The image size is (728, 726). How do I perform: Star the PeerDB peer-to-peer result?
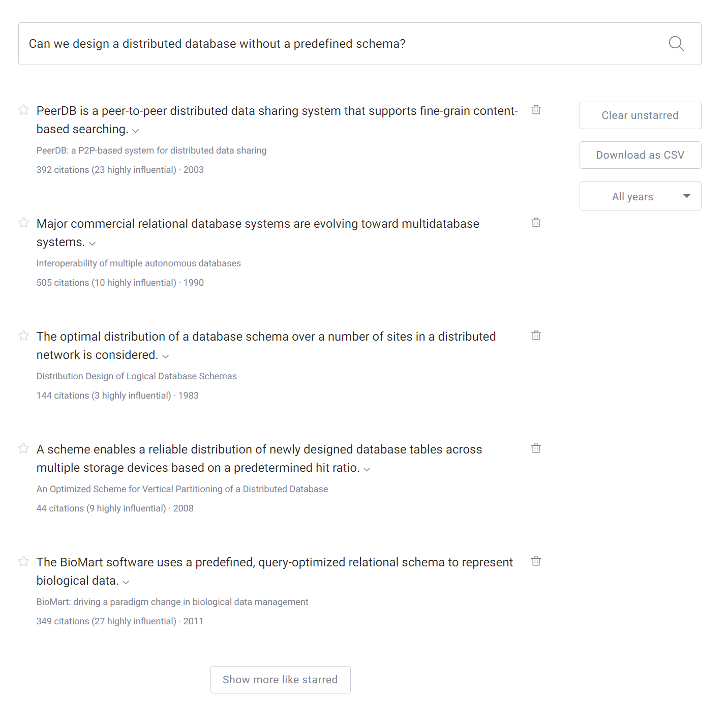[x=23, y=110]
